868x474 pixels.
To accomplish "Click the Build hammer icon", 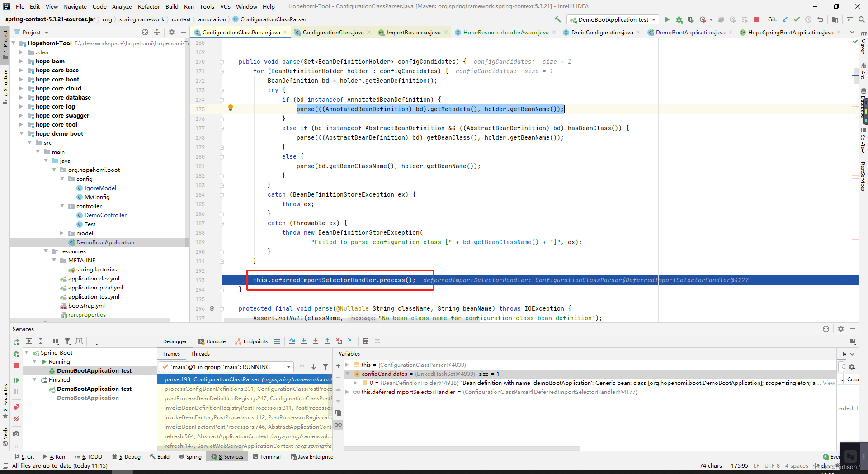I will 557,19.
